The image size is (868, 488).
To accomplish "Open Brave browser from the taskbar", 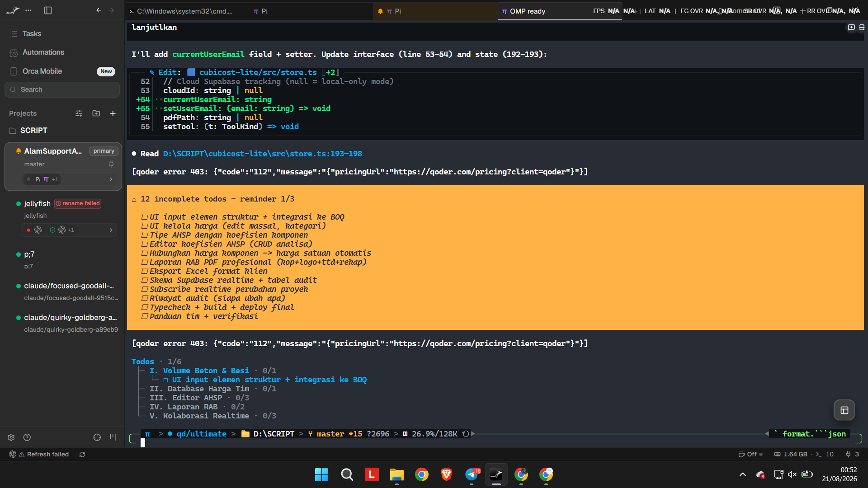I will click(447, 474).
